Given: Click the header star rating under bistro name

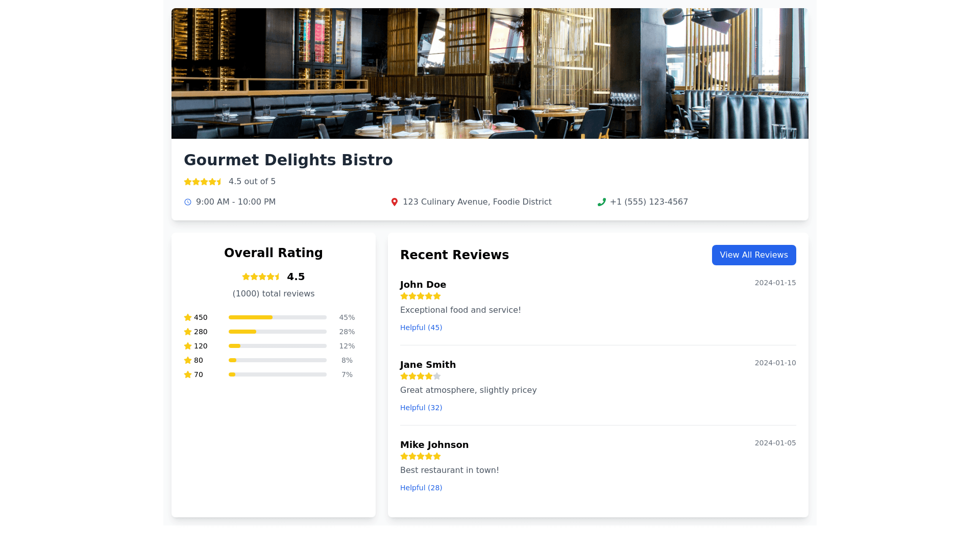Looking at the screenshot, I should coord(203,182).
